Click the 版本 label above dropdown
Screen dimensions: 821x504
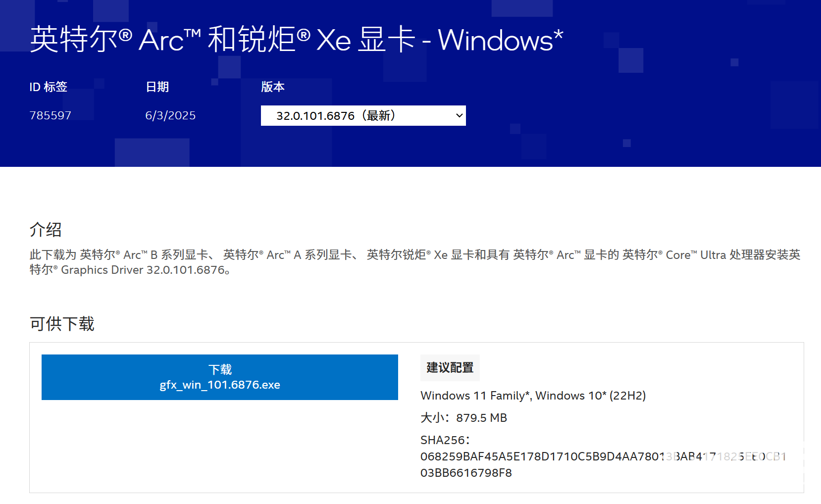272,87
